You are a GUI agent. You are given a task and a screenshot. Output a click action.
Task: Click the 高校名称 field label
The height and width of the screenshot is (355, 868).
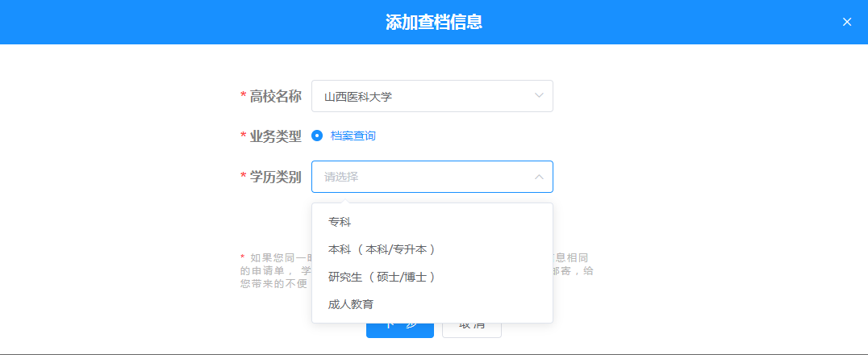tap(275, 96)
